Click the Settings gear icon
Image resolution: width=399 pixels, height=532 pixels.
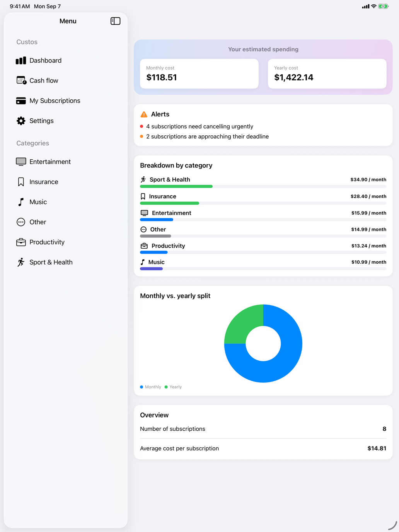pos(21,121)
